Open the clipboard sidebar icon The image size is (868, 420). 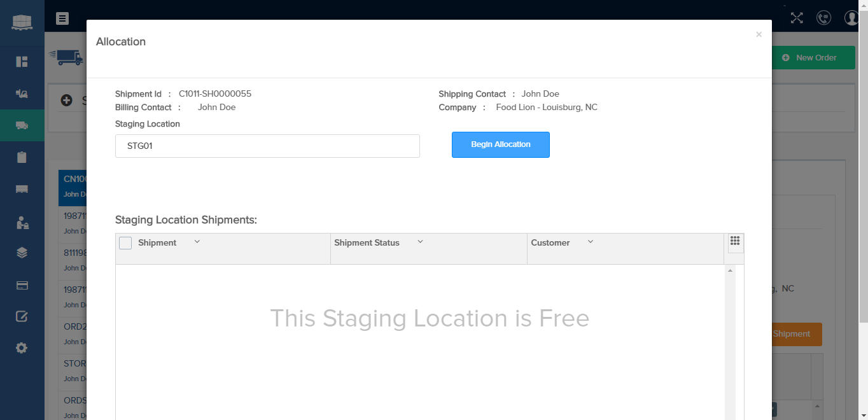[x=22, y=157]
